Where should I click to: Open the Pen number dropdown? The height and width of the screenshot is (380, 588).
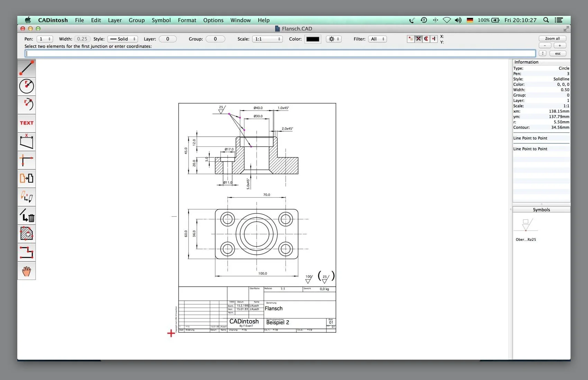click(45, 39)
